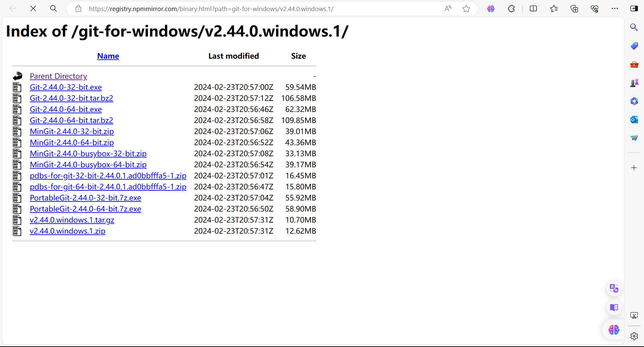Open the sidebar Outlook icon

634,120
